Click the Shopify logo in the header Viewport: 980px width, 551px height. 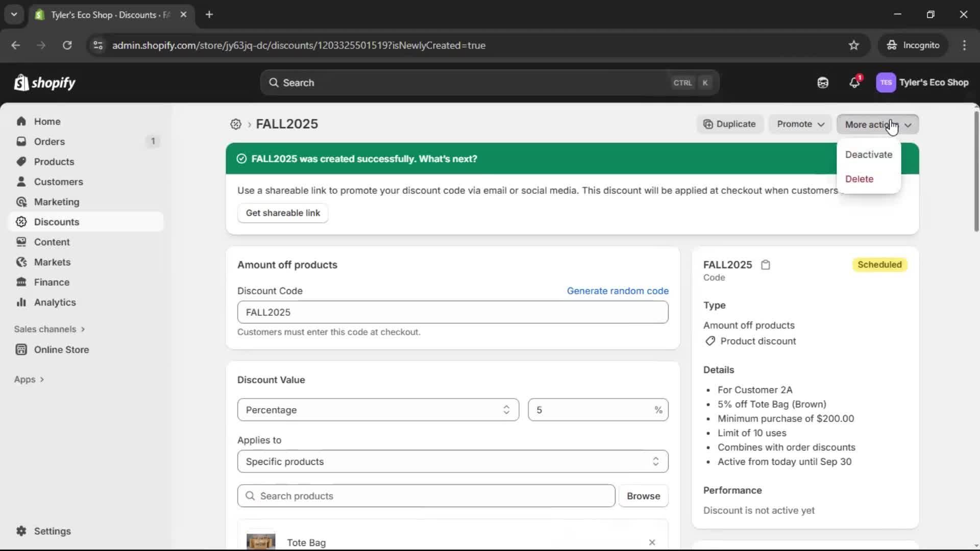pos(45,83)
